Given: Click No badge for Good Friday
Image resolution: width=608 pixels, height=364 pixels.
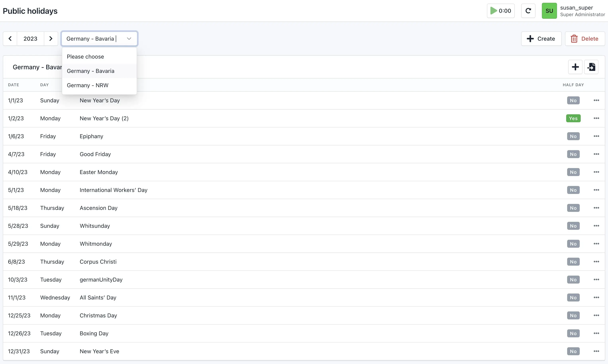Looking at the screenshot, I should [573, 154].
